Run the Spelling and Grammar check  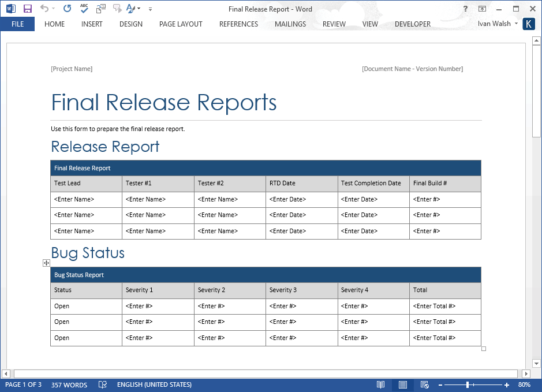click(x=84, y=9)
